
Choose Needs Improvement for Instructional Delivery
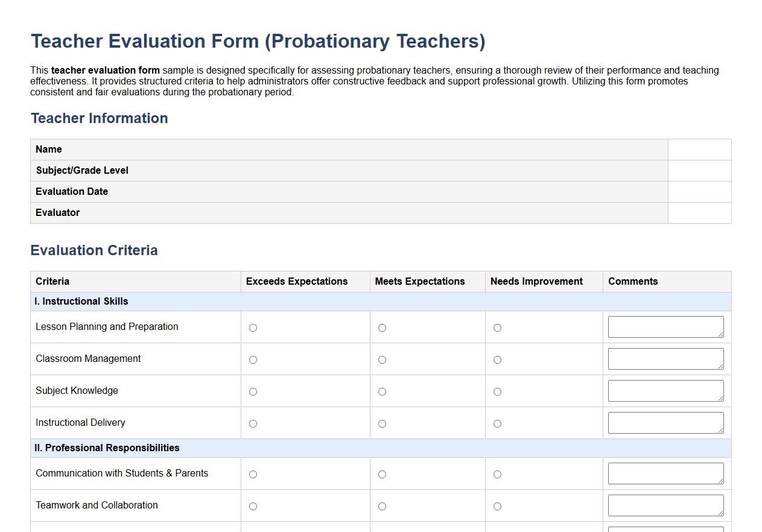coord(497,423)
